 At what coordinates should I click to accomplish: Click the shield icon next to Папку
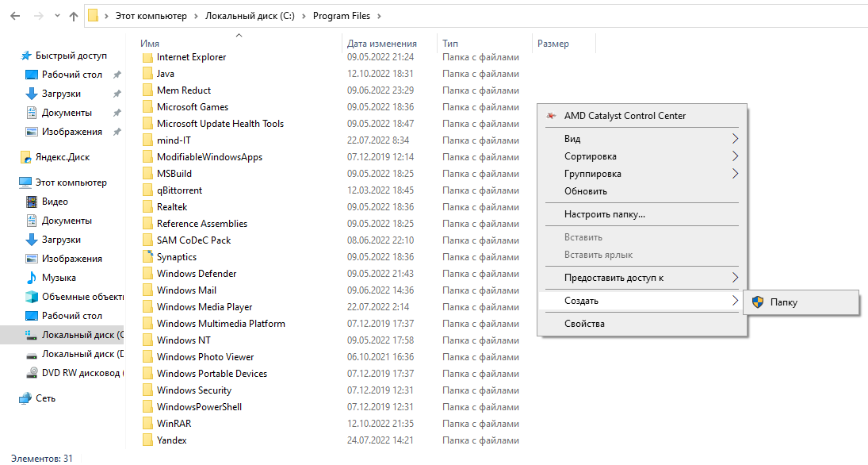tap(757, 302)
